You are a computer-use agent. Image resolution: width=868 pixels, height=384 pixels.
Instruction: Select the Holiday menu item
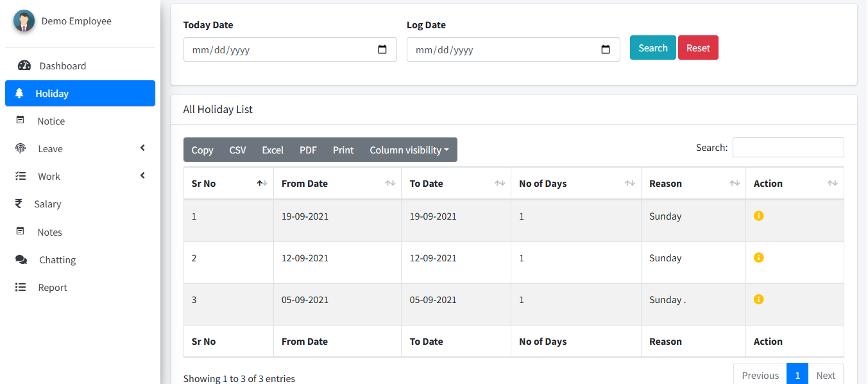pos(52,93)
